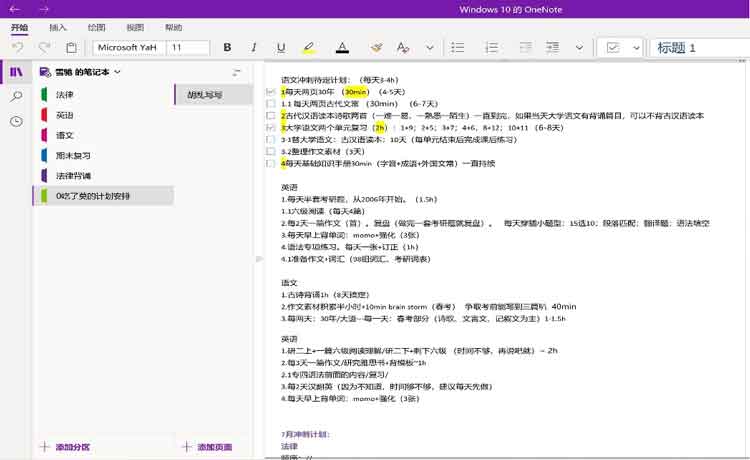Image resolution: width=750 pixels, height=460 pixels.
Task: Apply the to-do checkbox tag
Action: [x=613, y=47]
